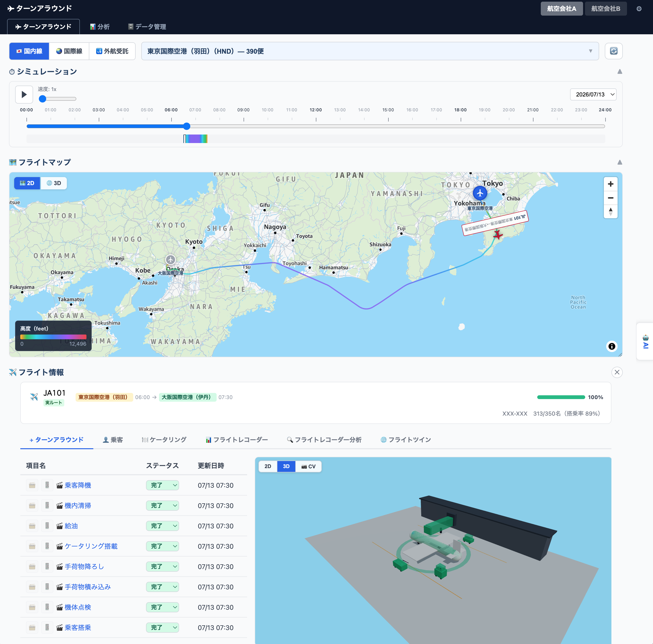Select the 外航受託 segment

click(112, 51)
